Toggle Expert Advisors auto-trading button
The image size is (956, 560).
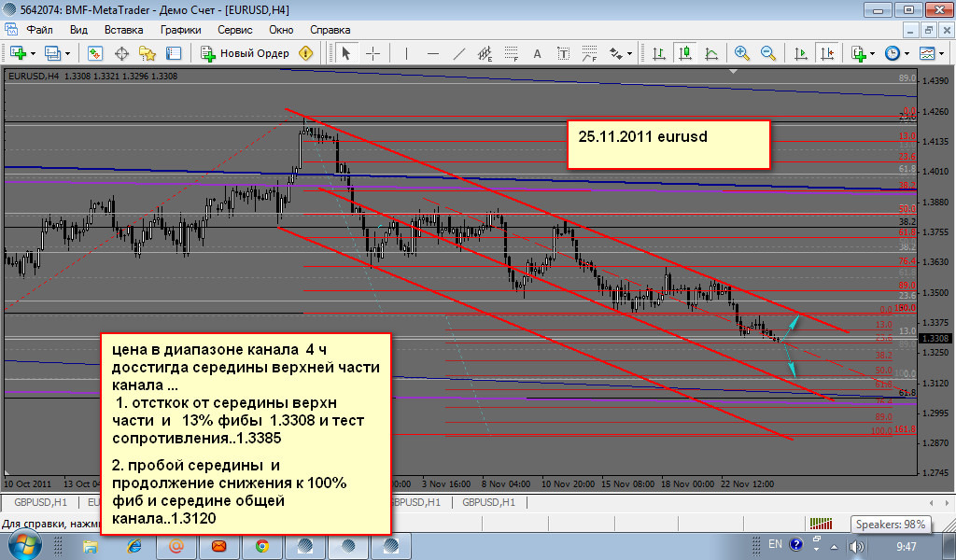(x=305, y=53)
